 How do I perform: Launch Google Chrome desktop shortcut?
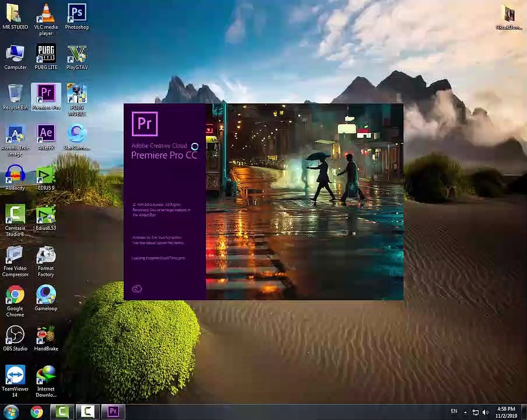15,302
